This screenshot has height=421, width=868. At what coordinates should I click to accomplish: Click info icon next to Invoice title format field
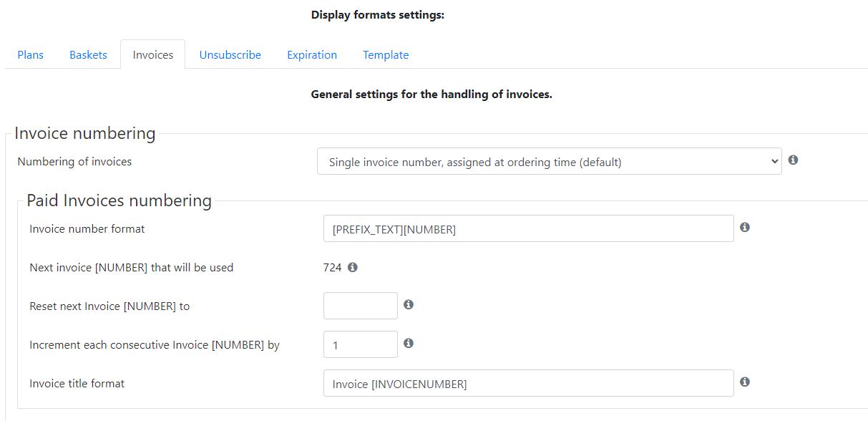click(744, 382)
